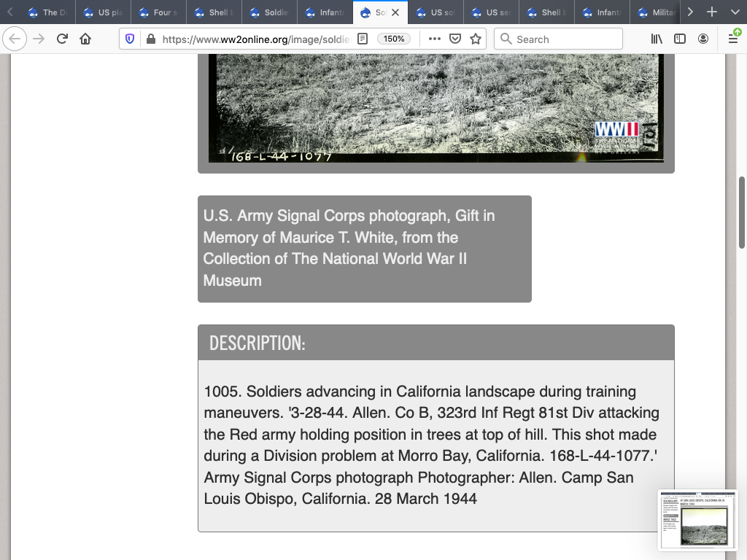Bookmark this page with star icon

(476, 39)
